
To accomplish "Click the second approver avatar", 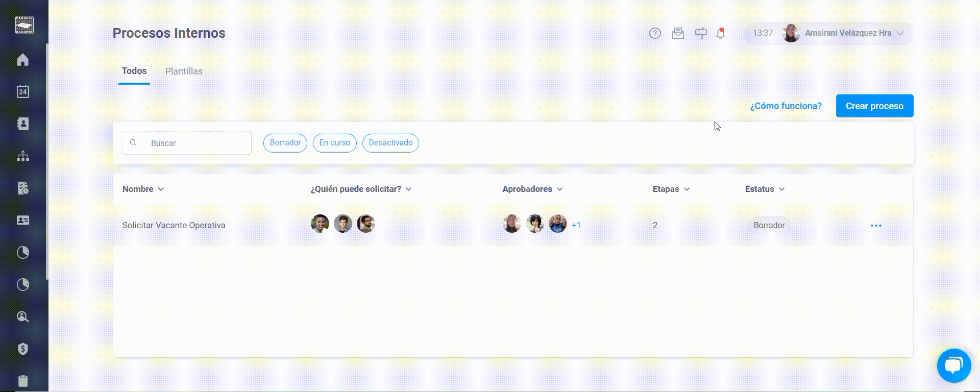I will 535,224.
